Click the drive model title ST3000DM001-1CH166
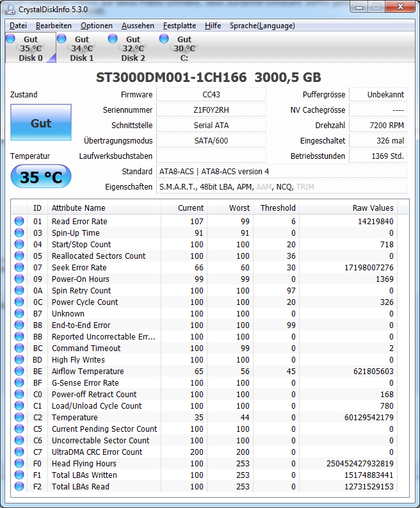The height and width of the screenshot is (508, 420). coord(172,78)
